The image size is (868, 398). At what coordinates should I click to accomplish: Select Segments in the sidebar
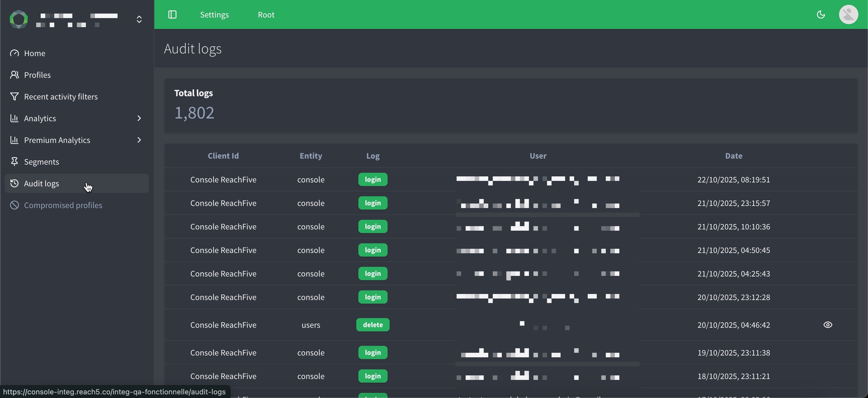point(42,161)
